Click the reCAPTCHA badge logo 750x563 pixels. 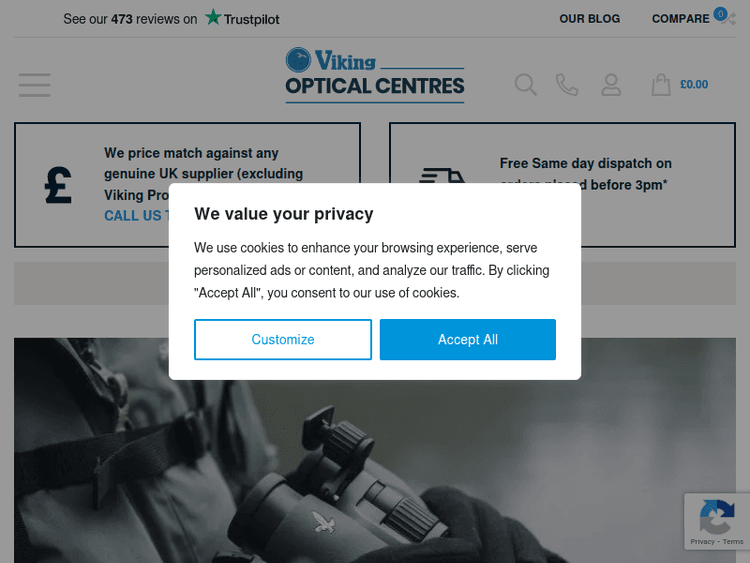[717, 517]
